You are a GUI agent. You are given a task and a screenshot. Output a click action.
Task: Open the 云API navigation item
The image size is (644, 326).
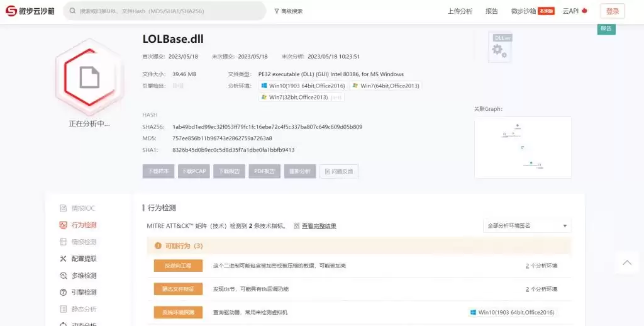[575, 11]
